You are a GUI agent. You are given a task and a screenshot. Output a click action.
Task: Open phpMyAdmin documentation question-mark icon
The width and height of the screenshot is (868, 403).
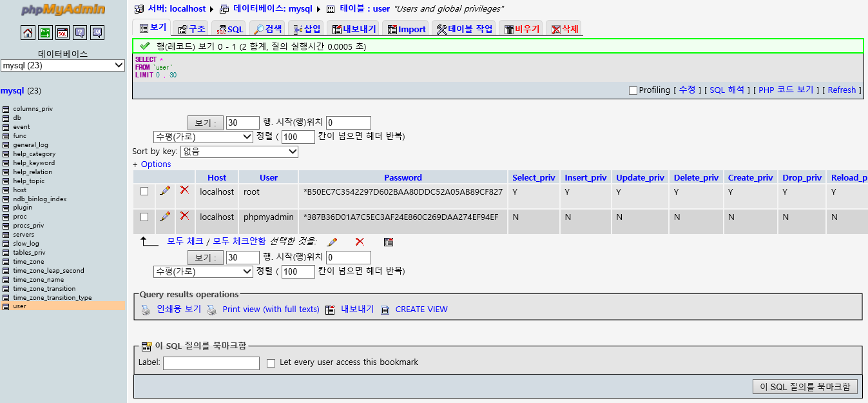[80, 33]
